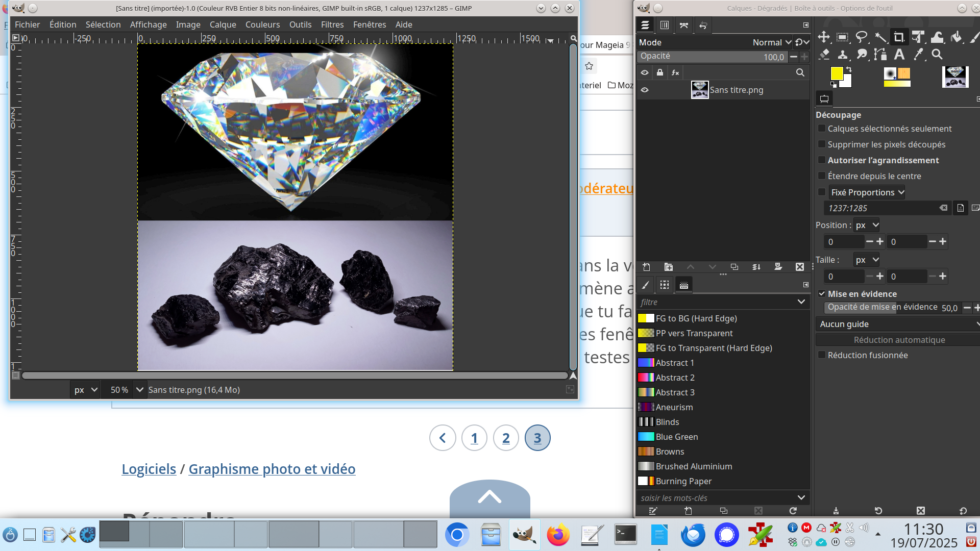The height and width of the screenshot is (551, 980).
Task: Create a new layer group
Action: [668, 267]
